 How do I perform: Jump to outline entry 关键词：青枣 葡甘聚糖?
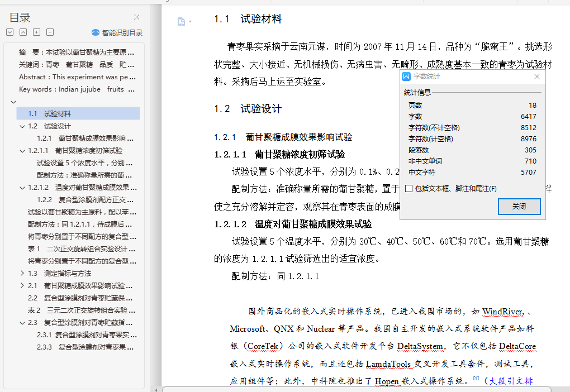[x=77, y=65]
